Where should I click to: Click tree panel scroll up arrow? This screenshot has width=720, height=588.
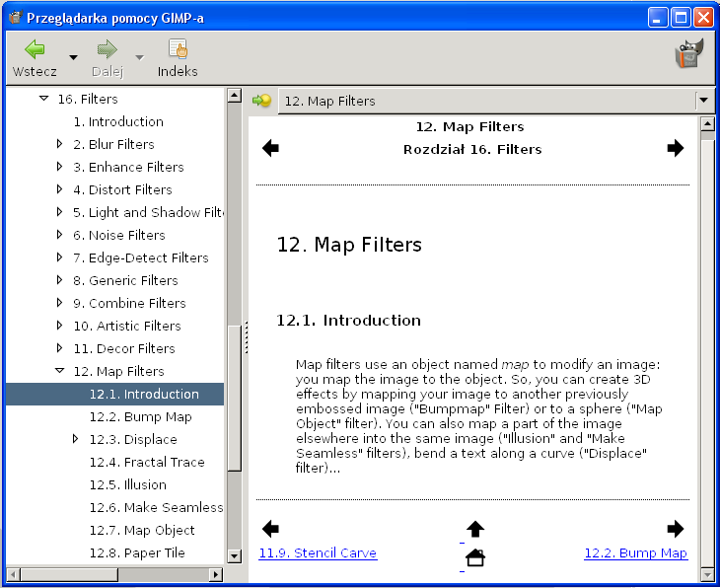(x=234, y=96)
